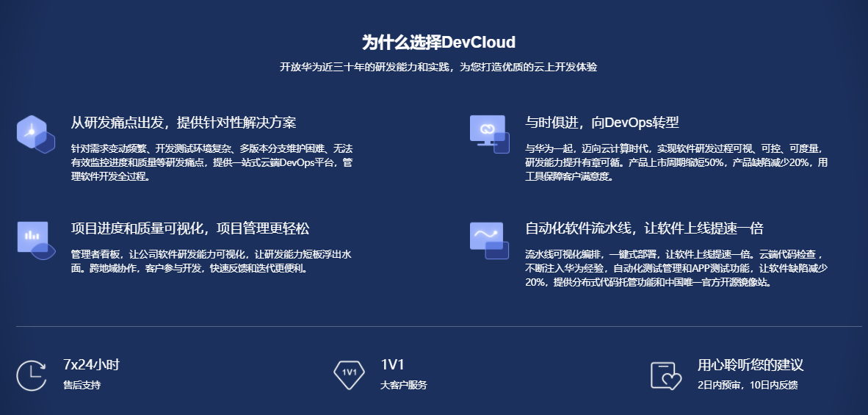Image resolution: width=868 pixels, height=415 pixels.
Task: Click the 1V1 heading text
Action: tap(392, 364)
